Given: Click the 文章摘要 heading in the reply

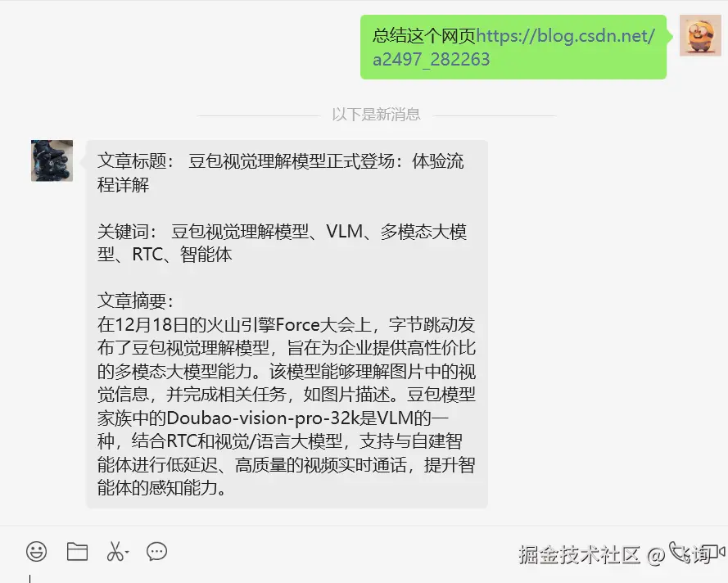Looking at the screenshot, I should point(136,301).
